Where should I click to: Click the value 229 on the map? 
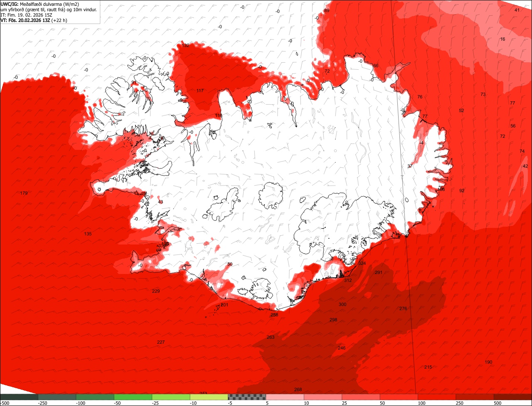[x=156, y=291]
